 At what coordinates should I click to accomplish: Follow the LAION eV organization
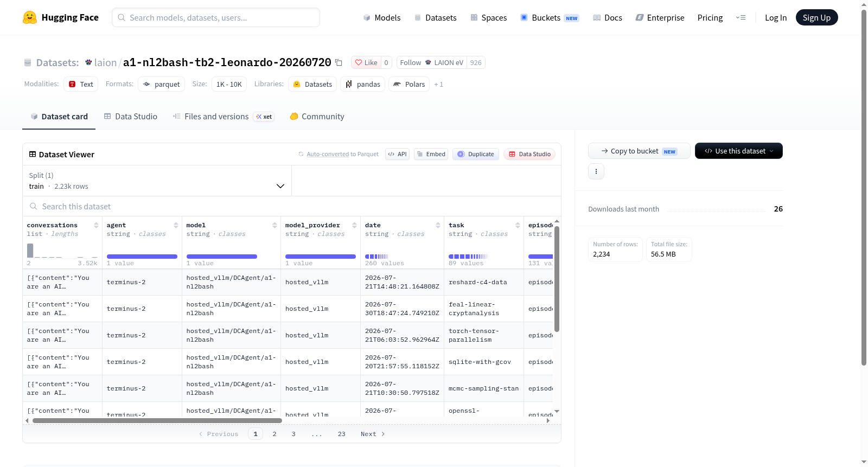pyautogui.click(x=432, y=62)
